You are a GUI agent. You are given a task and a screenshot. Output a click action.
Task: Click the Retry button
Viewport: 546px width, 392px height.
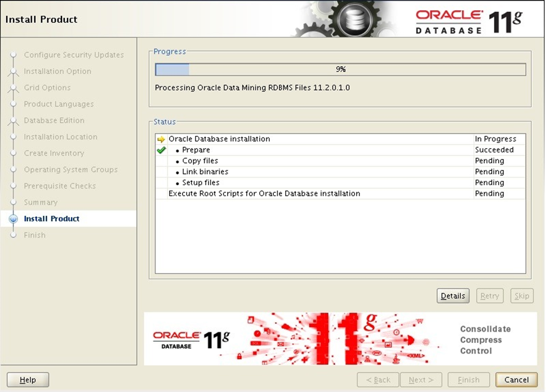click(490, 296)
